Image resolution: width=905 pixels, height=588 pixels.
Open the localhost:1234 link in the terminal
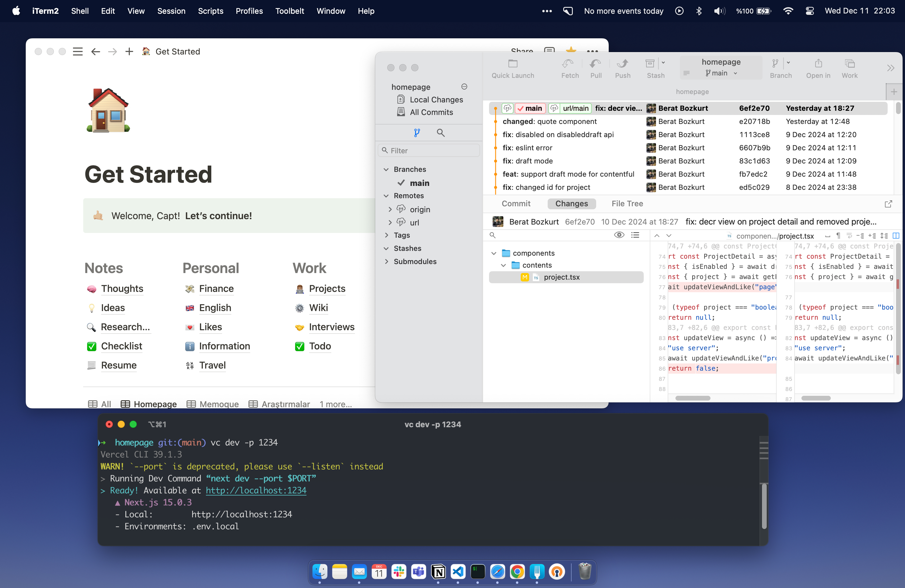[x=256, y=490]
